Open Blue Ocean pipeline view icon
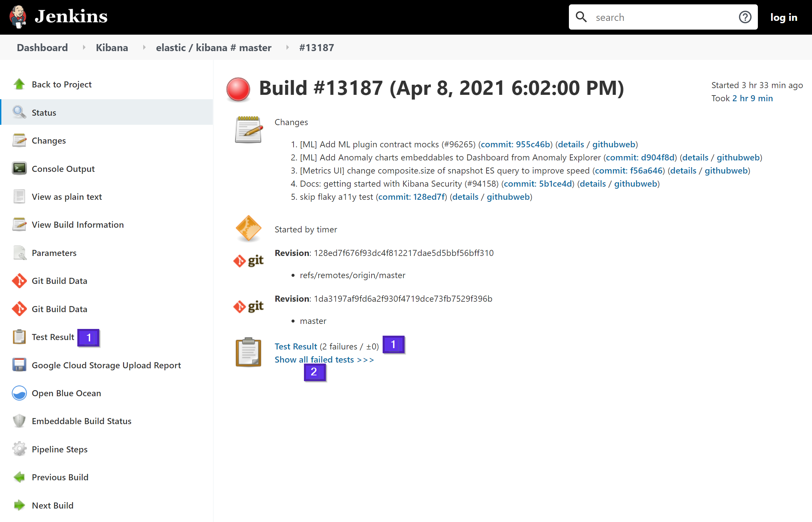This screenshot has width=812, height=522. (x=19, y=393)
